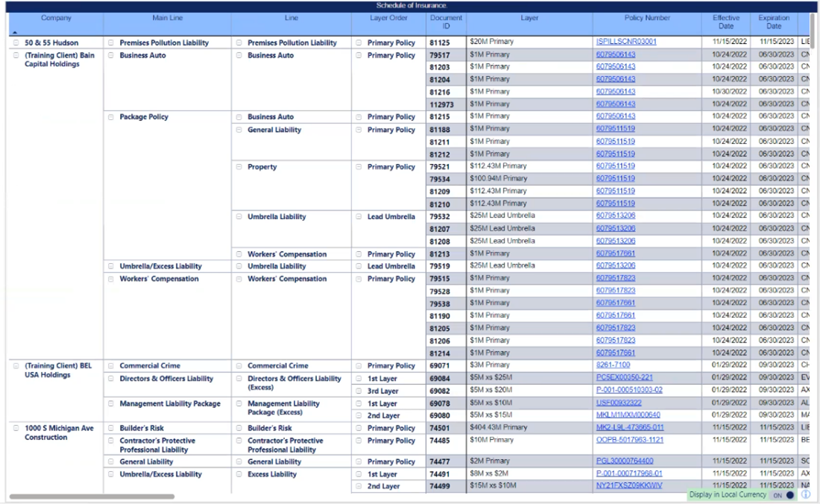Open policy 6079506143 in Document 79517 row
The image size is (820, 504).
(x=616, y=54)
